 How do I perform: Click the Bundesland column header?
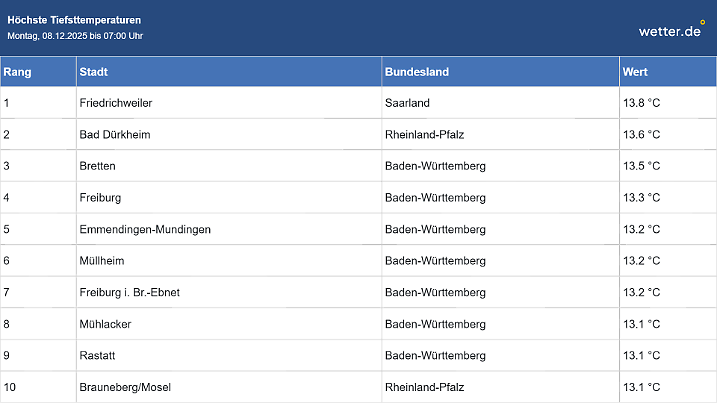pyautogui.click(x=416, y=72)
